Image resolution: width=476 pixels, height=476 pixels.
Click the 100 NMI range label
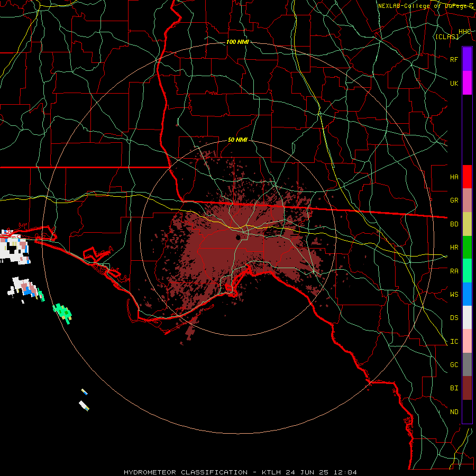(237, 42)
